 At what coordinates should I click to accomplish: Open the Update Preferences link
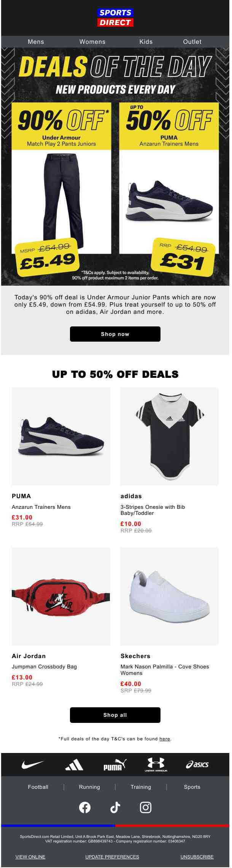coord(112,857)
